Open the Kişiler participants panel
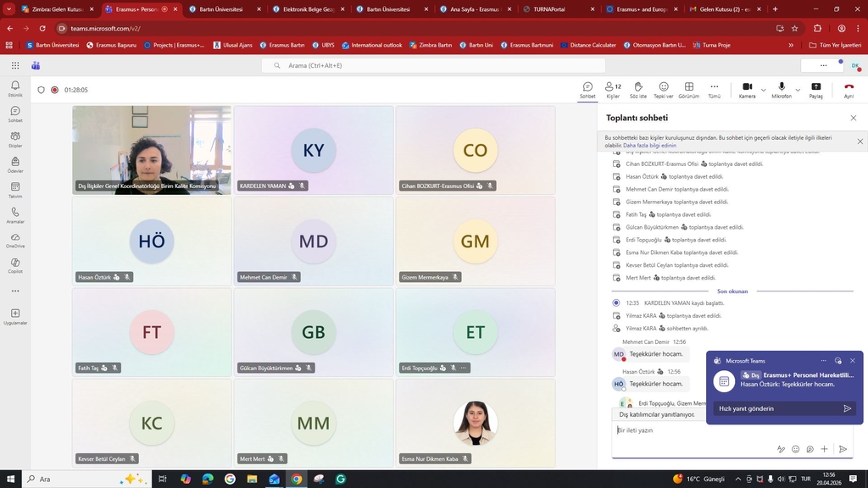The image size is (868, 488). (x=612, y=89)
